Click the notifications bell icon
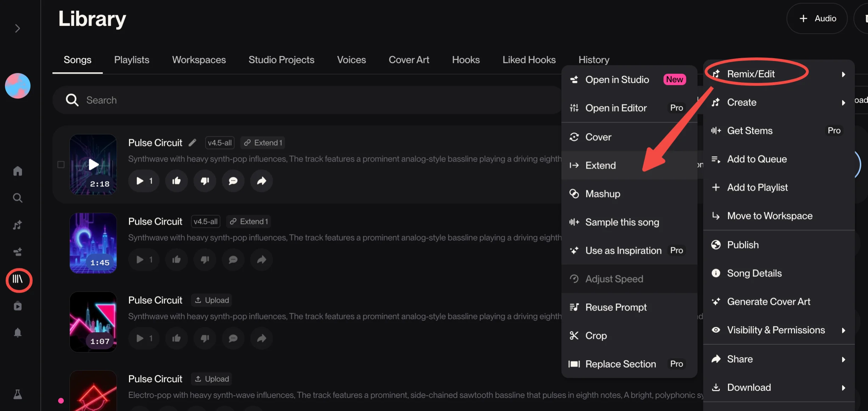The height and width of the screenshot is (411, 868). click(x=18, y=333)
